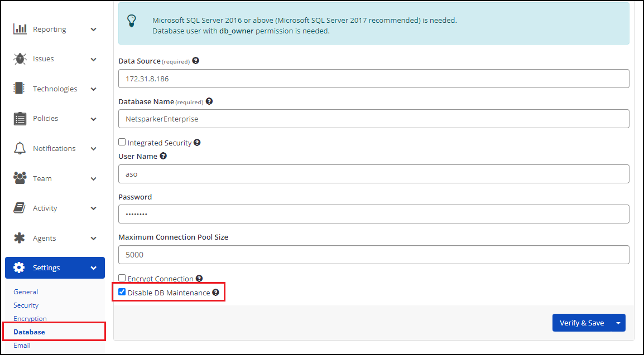Click the Database Name help icon
Screen dimensions: 644x355
click(x=209, y=101)
